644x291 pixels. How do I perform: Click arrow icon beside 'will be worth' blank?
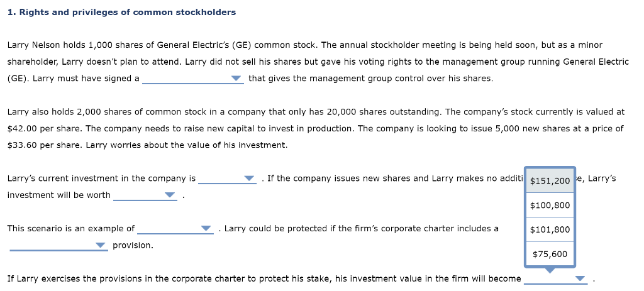[x=170, y=195]
